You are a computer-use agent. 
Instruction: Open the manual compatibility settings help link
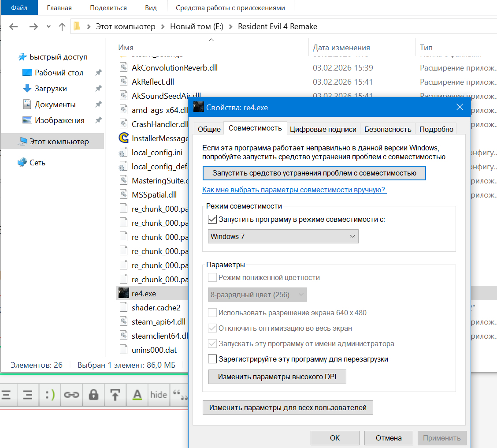pyautogui.click(x=294, y=190)
